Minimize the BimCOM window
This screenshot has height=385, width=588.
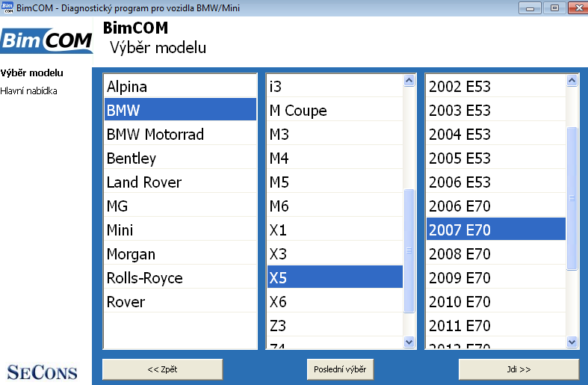click(x=530, y=8)
